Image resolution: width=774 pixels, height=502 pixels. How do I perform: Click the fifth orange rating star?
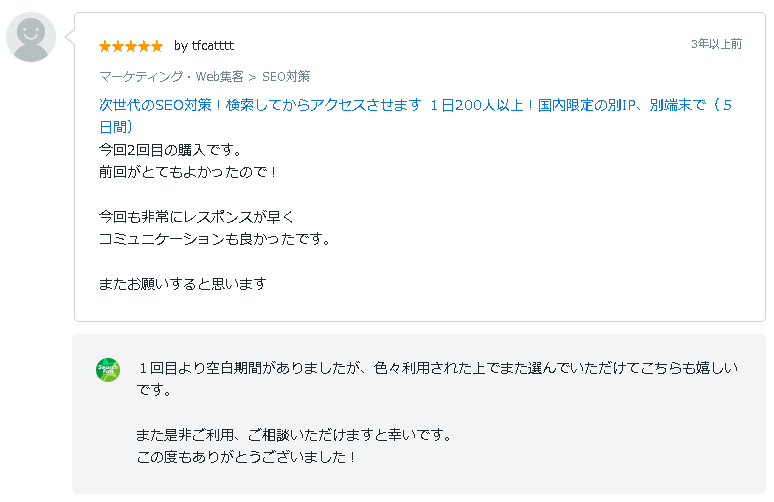[157, 46]
